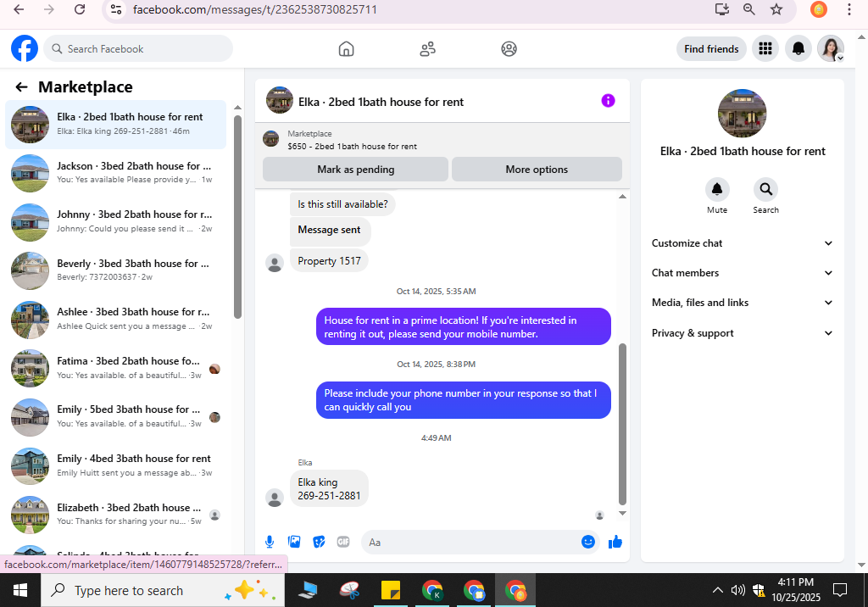Open Ashlee 3bed 3bath conversation
This screenshot has width=868, height=607.
point(115,319)
